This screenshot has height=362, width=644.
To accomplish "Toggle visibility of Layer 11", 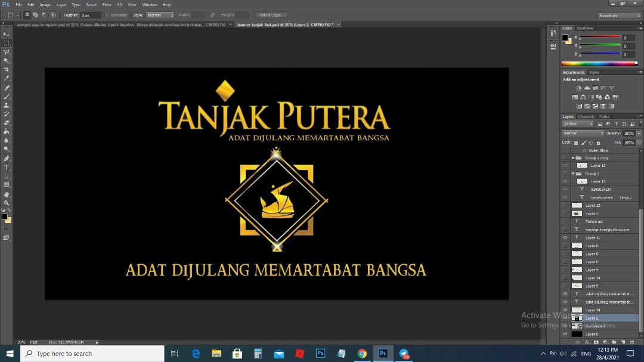I will [565, 237].
